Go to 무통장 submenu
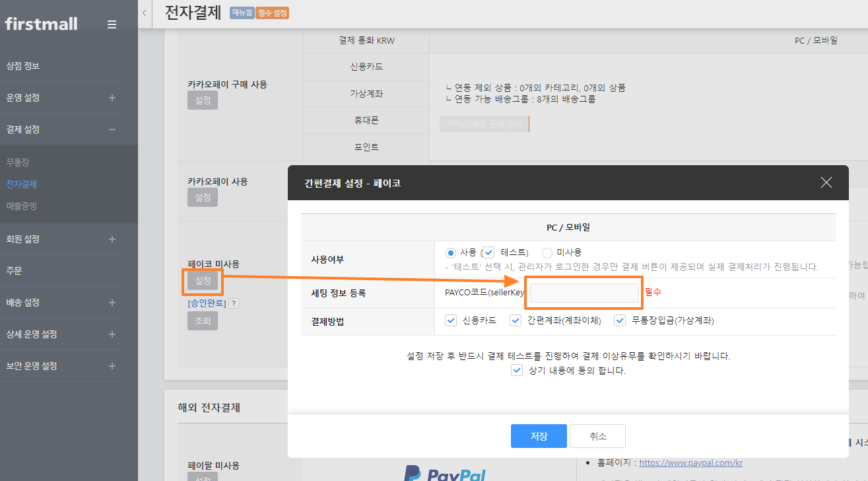Image resolution: width=868 pixels, height=481 pixels. tap(18, 162)
